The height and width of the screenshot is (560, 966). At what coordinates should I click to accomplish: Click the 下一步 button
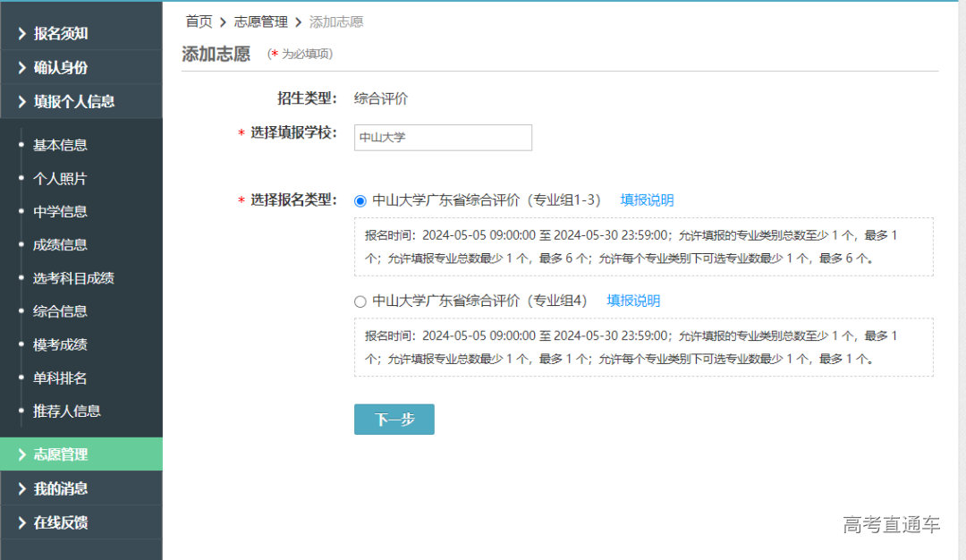coord(394,419)
